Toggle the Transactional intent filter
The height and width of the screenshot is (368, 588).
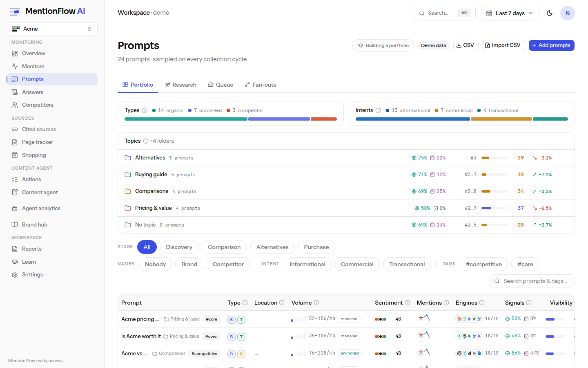coord(407,264)
